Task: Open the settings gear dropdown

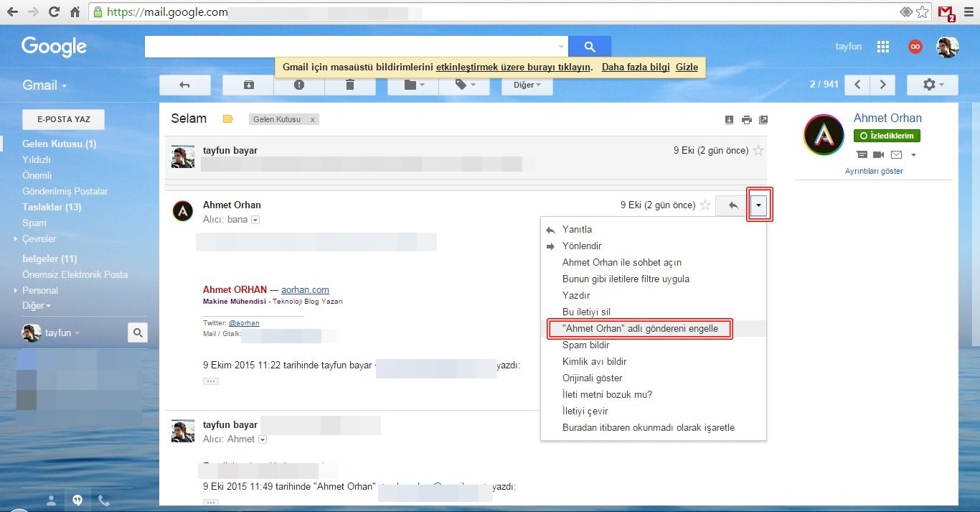Action: click(932, 85)
